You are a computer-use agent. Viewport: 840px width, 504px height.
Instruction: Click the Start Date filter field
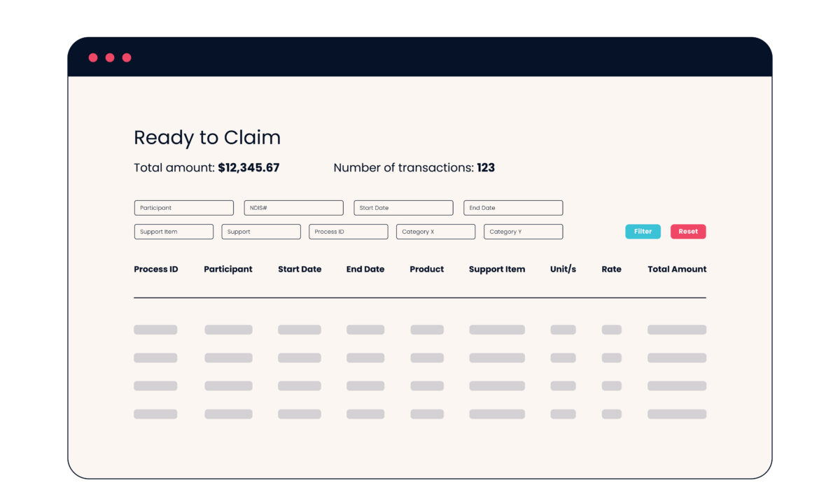click(x=403, y=207)
